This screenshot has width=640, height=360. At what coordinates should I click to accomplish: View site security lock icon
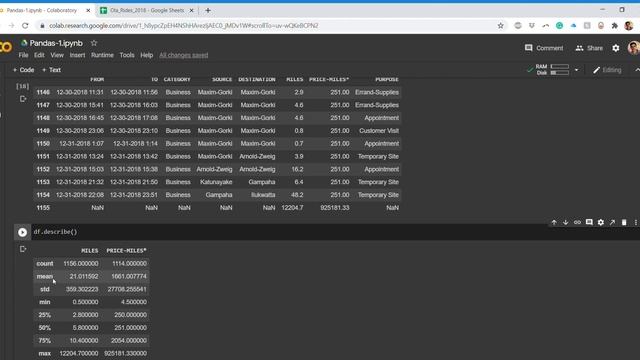click(42, 26)
